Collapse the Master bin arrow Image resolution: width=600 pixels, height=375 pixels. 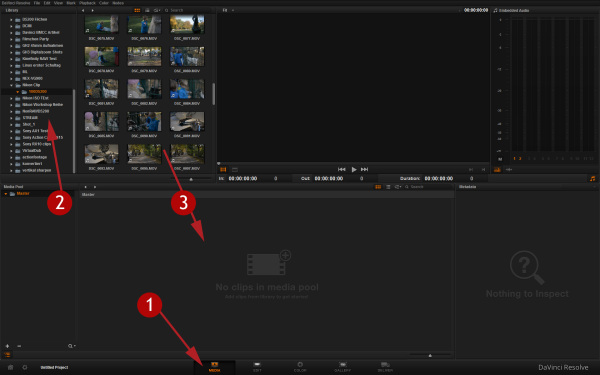[6, 194]
